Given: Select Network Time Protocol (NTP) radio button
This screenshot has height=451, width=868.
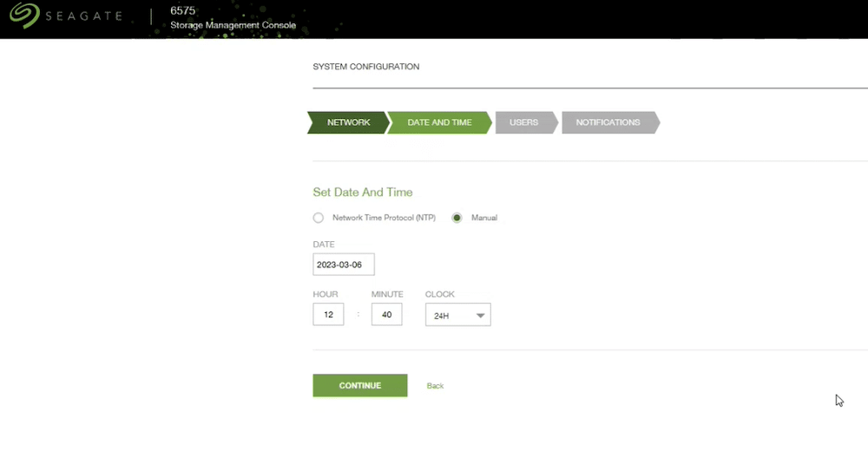Looking at the screenshot, I should click(x=319, y=218).
